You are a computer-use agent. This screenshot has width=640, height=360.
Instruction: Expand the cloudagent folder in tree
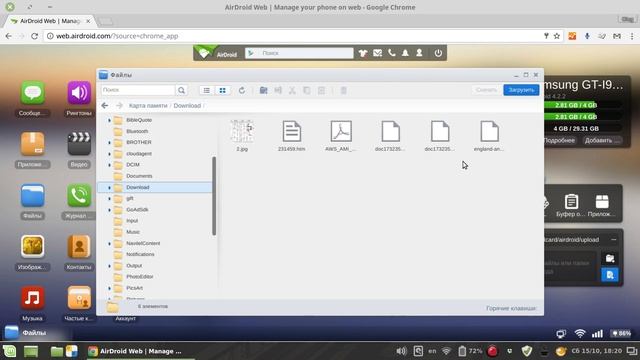coord(109,154)
